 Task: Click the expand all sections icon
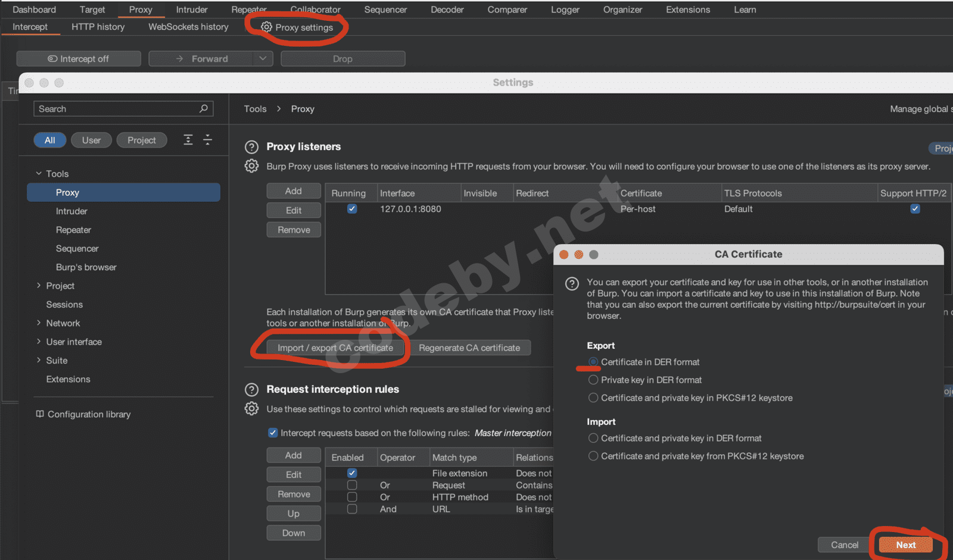click(188, 140)
